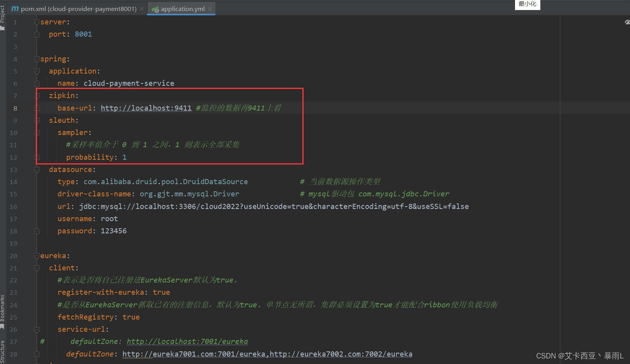Fold the client section at line 21
Screen dimensions: 630x364
tap(37, 268)
